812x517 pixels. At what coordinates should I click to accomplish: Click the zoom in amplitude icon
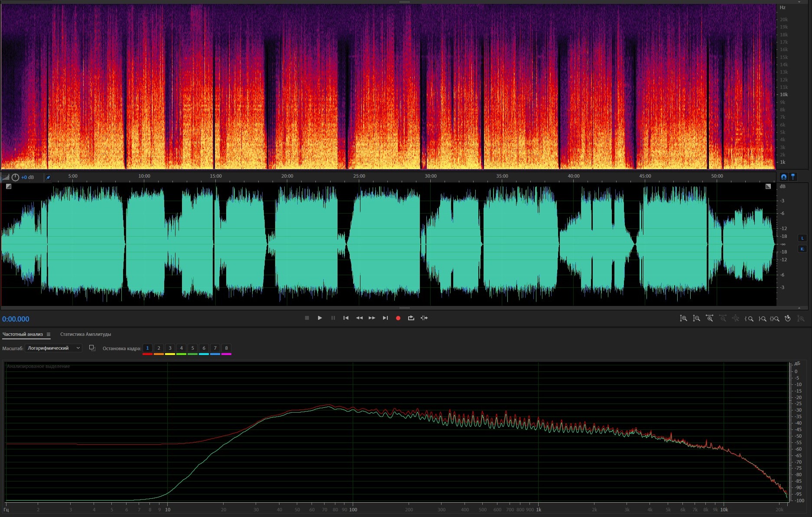point(683,319)
